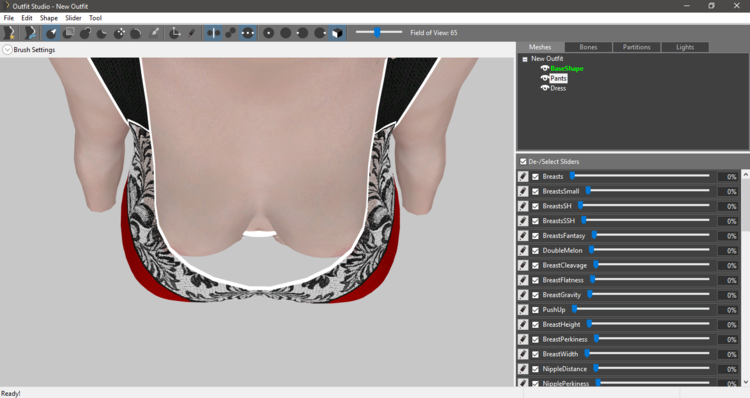The width and height of the screenshot is (750, 398).
Task: Enable the Transform tool with axes icon
Action: (175, 33)
